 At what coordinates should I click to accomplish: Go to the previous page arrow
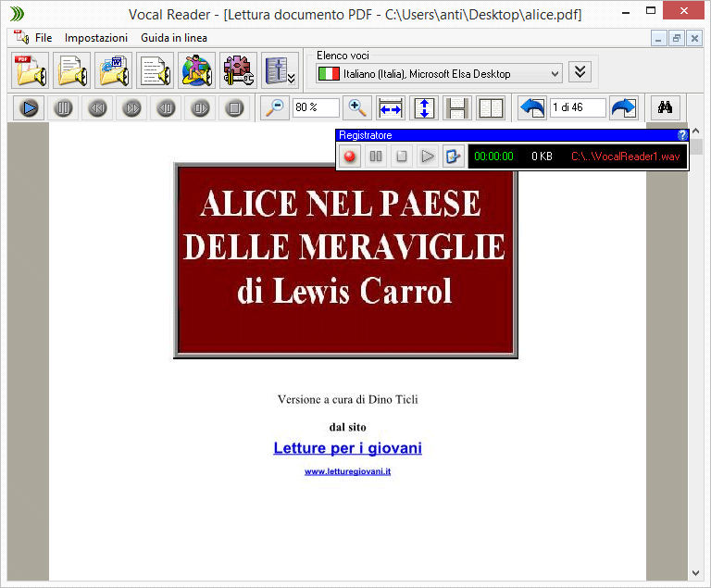[532, 108]
